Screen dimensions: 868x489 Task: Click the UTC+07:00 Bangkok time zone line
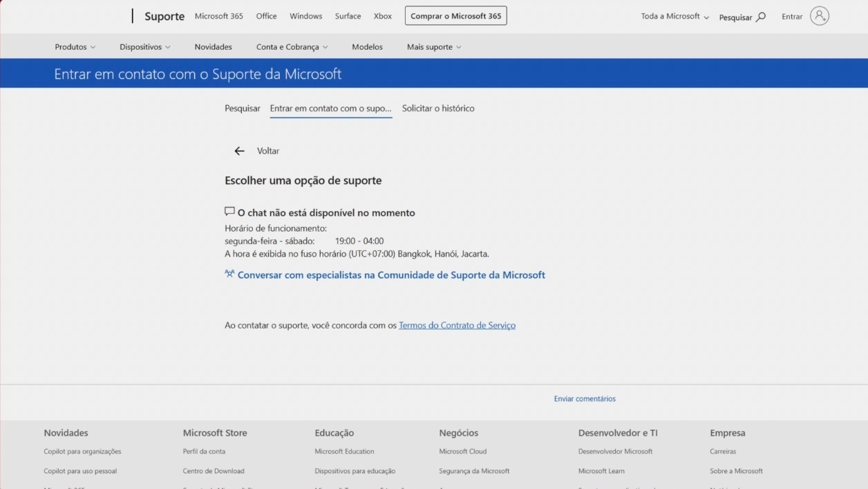click(357, 254)
